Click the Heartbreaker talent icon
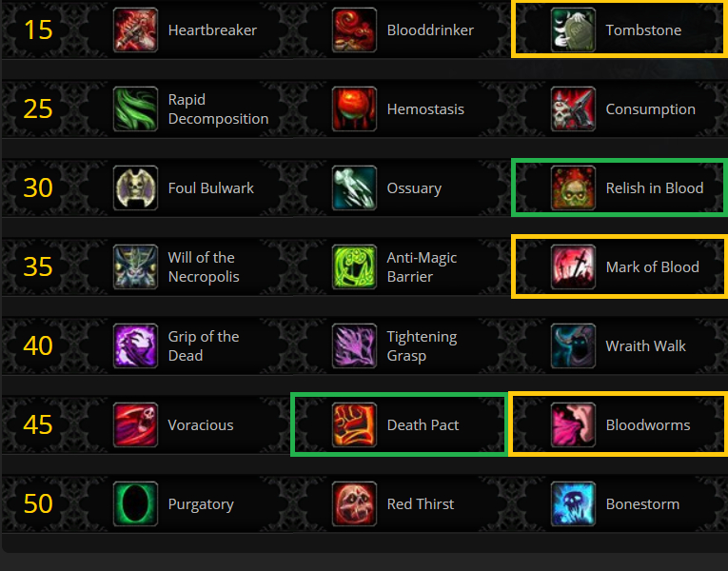The height and width of the screenshot is (571, 728). click(135, 30)
